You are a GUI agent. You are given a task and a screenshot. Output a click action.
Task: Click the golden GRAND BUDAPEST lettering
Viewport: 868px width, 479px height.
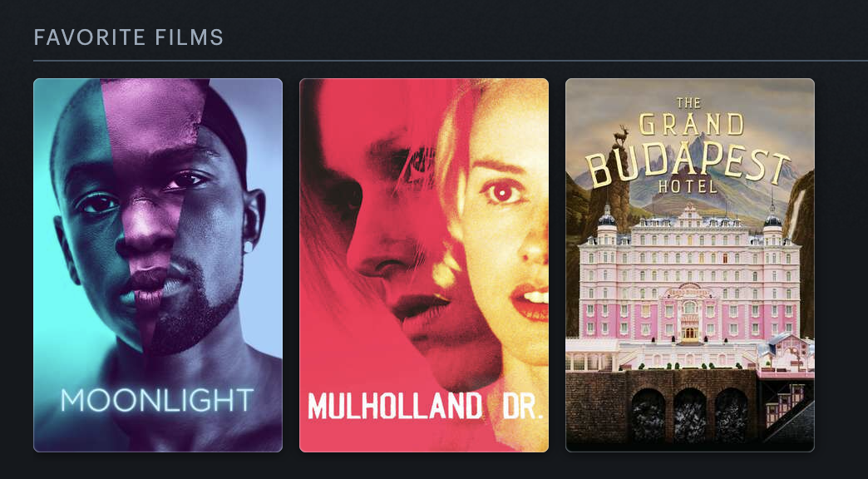coord(688,150)
